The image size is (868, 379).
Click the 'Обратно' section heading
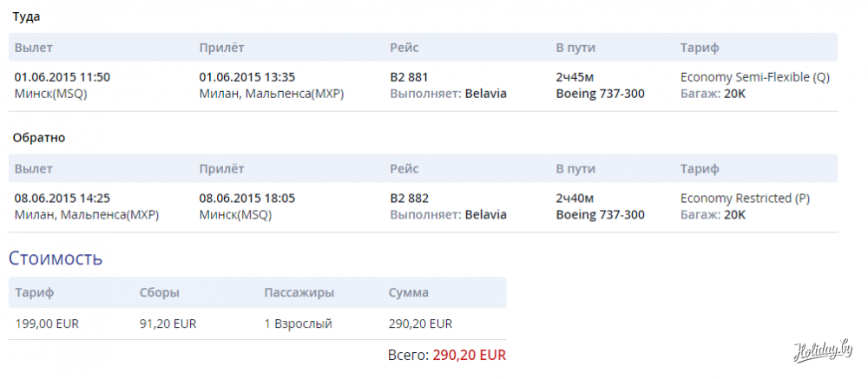click(x=39, y=137)
